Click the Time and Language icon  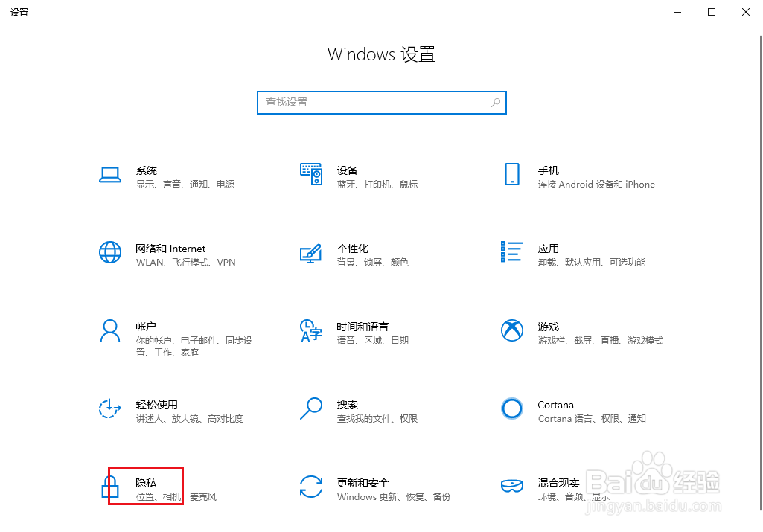pos(311,330)
